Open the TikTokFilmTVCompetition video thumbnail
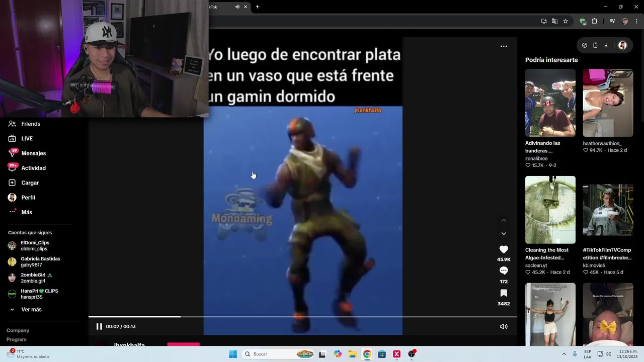Image resolution: width=644 pixels, height=362 pixels. tap(608, 210)
